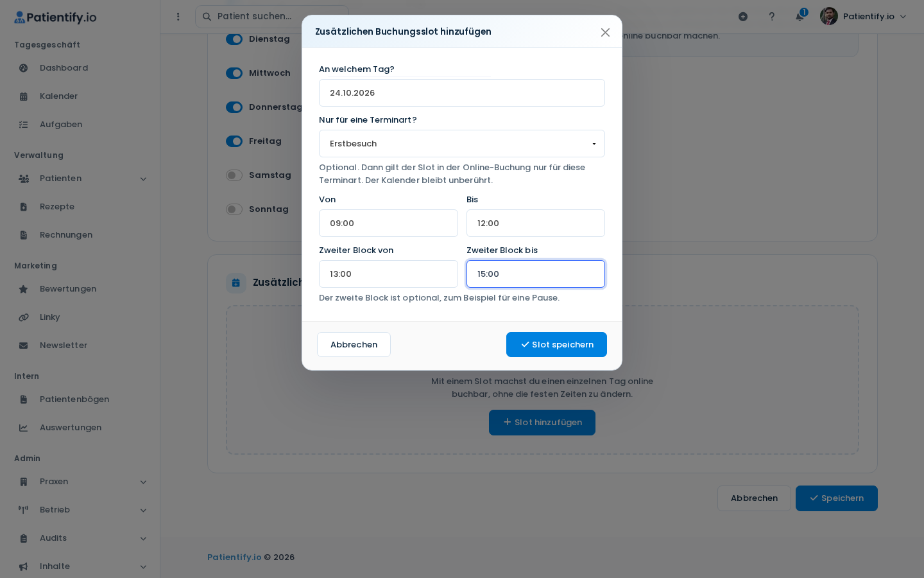The height and width of the screenshot is (578, 924).
Task: Click the Slot speichern button
Action: (x=556, y=345)
